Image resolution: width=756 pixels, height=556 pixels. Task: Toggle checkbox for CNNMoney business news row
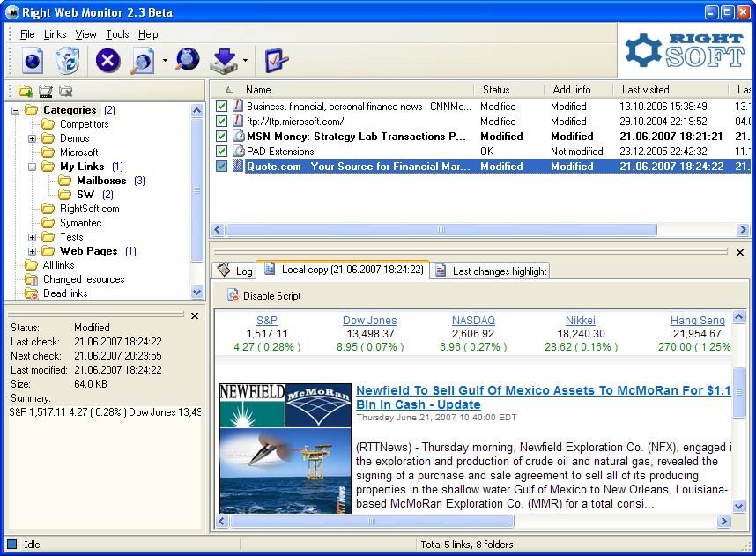pyautogui.click(x=221, y=106)
